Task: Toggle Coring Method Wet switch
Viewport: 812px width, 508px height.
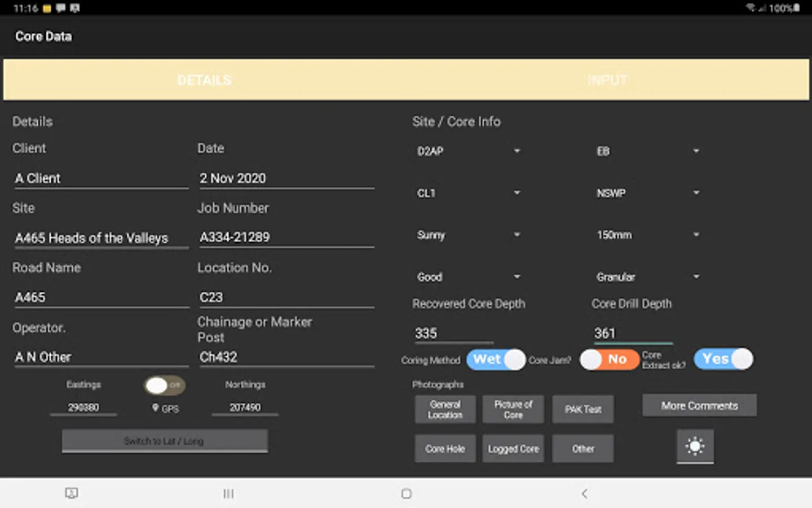Action: (496, 359)
